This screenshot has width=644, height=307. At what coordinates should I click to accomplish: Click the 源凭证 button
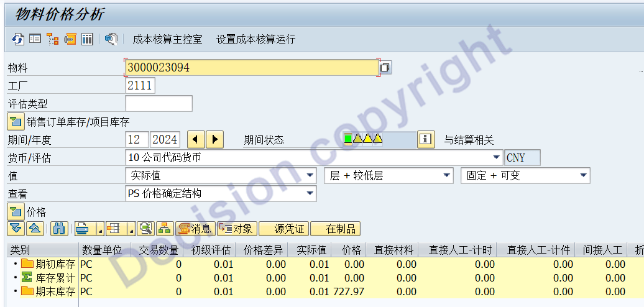283,229
